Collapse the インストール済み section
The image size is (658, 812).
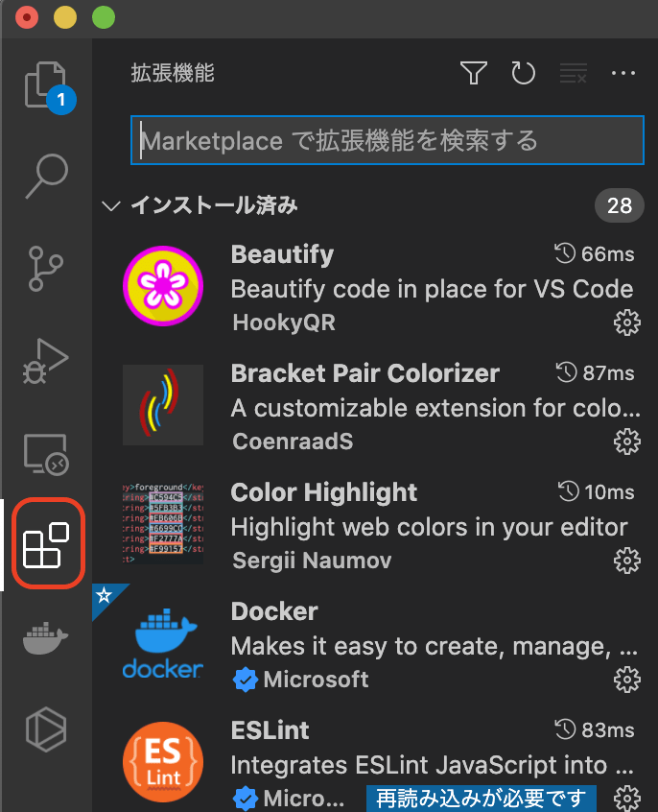[x=111, y=206]
